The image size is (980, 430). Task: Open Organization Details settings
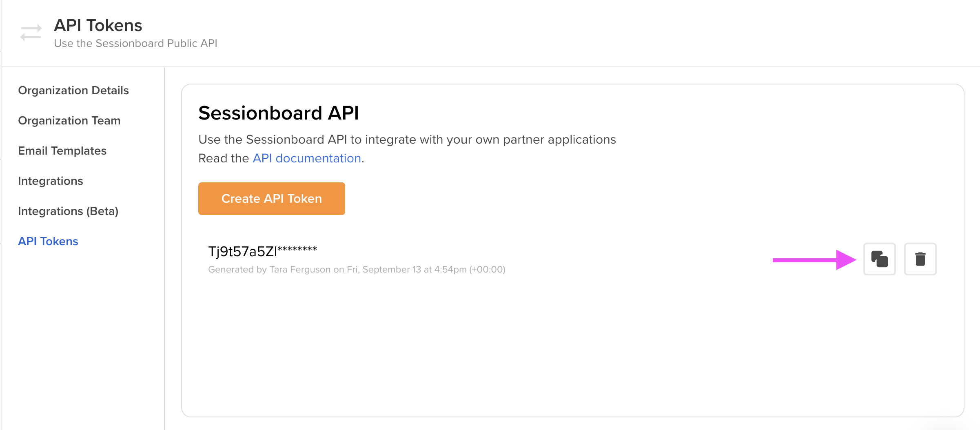73,90
